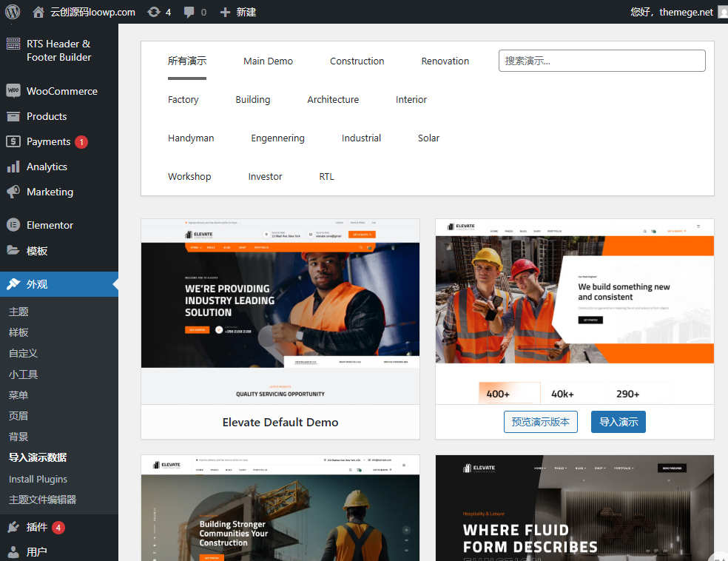Select the 所有演示 filter tab
This screenshot has width=728, height=561.
187,61
